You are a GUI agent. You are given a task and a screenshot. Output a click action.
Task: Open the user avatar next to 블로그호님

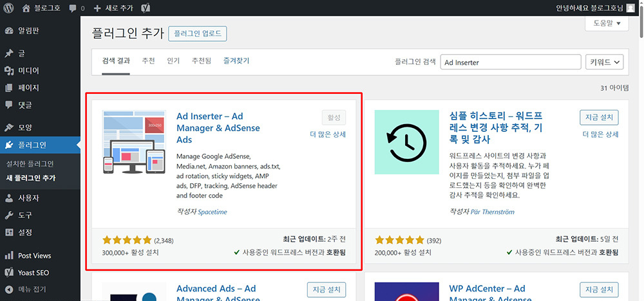(630, 8)
